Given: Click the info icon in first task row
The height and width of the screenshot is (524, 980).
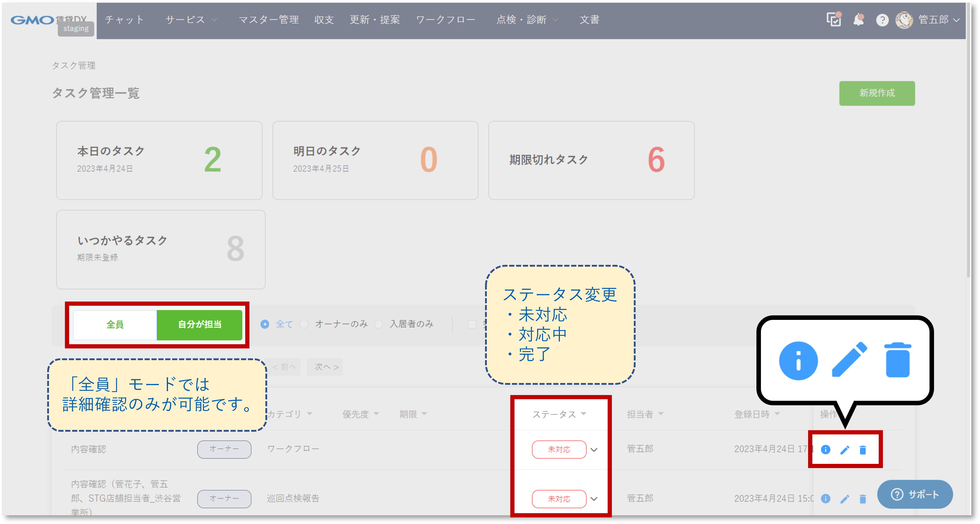Looking at the screenshot, I should [x=826, y=449].
